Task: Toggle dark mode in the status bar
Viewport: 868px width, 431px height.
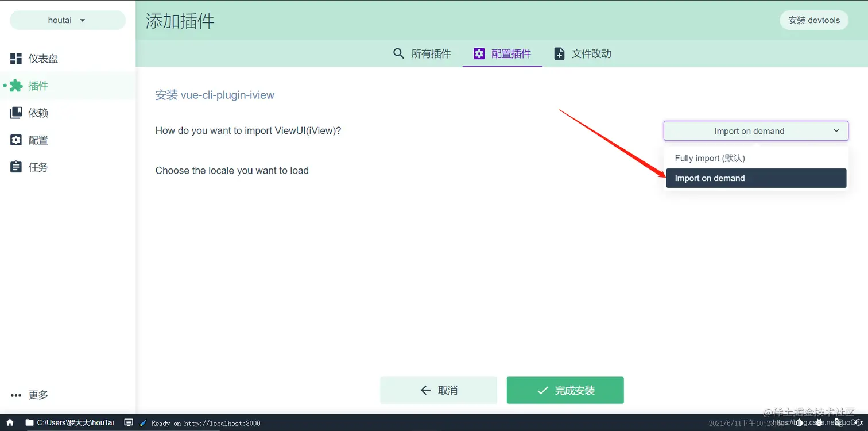Action: [x=800, y=422]
